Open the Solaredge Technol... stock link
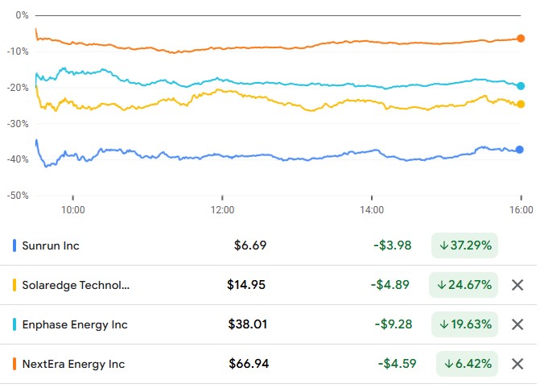 (76, 285)
